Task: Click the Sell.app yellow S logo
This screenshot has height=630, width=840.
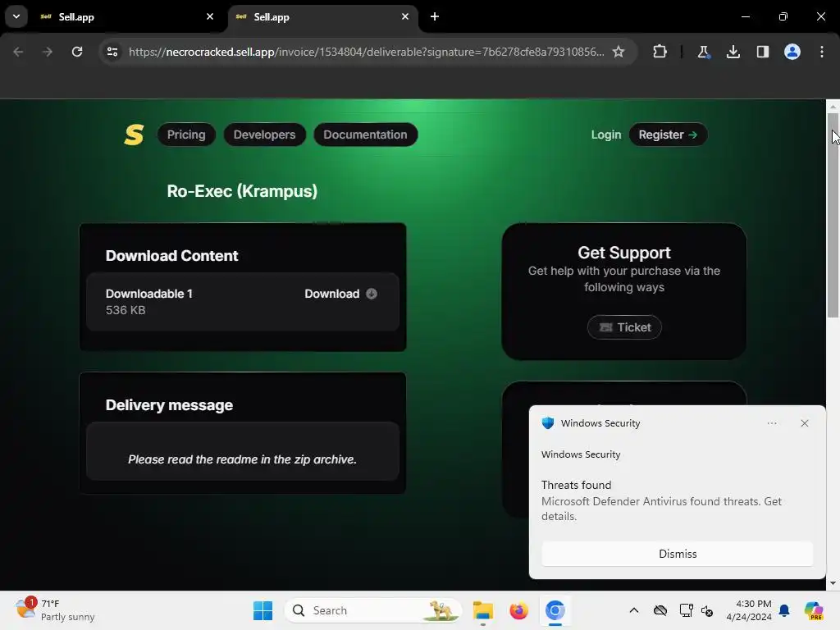Action: click(x=134, y=135)
